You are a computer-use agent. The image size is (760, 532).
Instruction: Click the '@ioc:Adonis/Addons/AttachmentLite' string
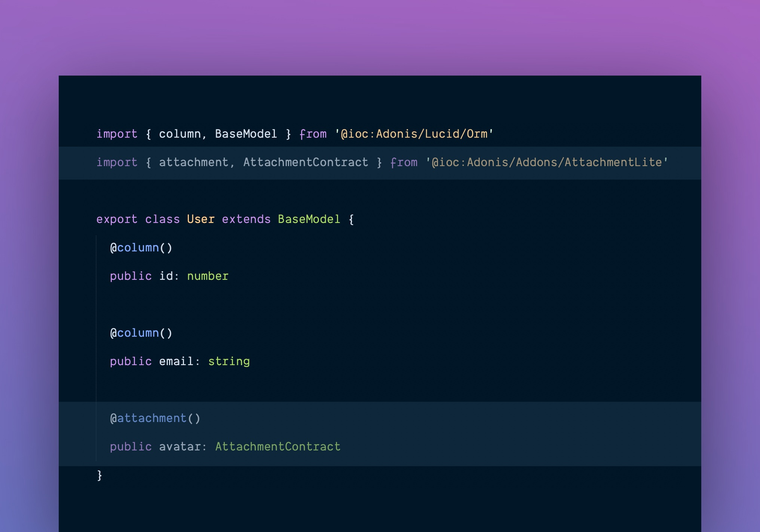[546, 162]
